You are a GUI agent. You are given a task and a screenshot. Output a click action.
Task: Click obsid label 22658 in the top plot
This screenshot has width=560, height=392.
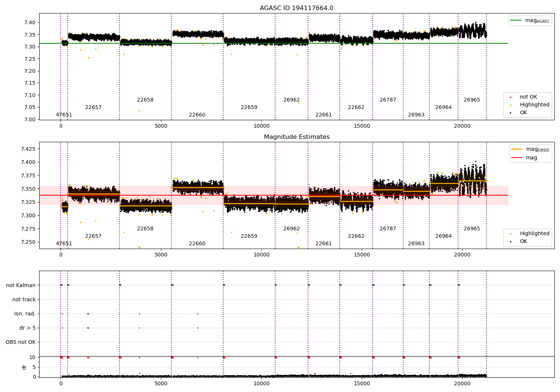tap(145, 100)
